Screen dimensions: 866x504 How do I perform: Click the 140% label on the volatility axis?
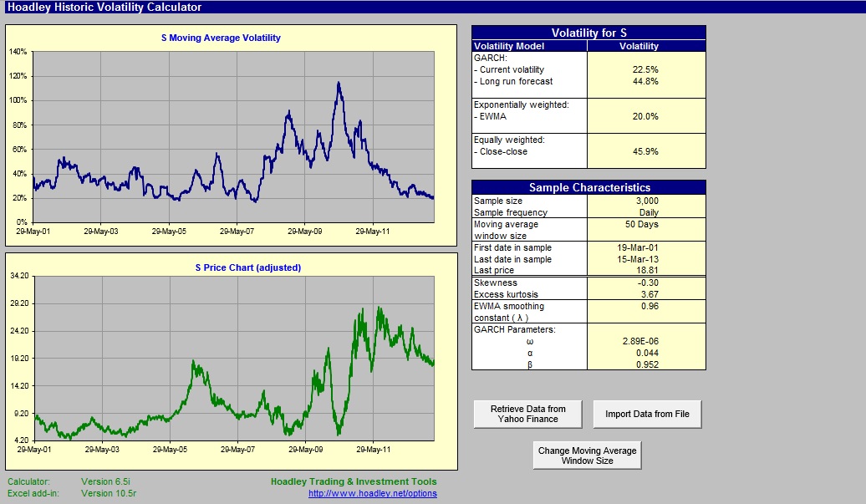18,52
